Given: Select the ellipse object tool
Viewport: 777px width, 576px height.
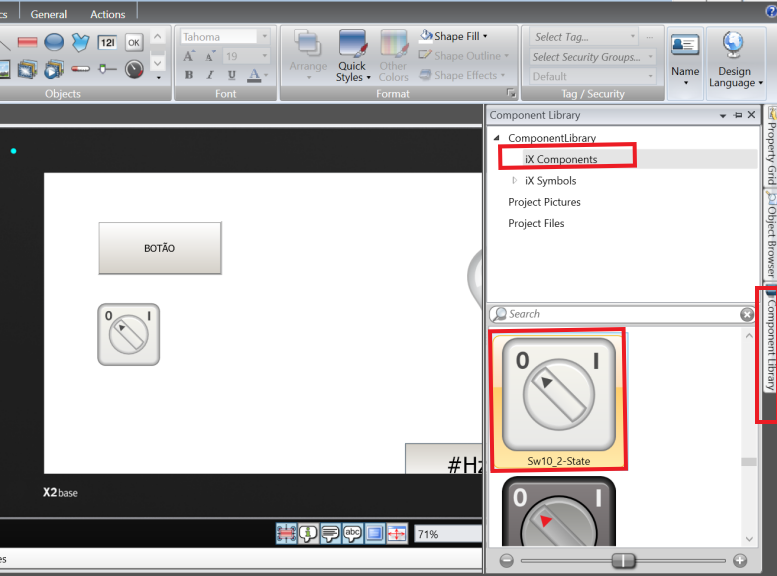Looking at the screenshot, I should (54, 42).
